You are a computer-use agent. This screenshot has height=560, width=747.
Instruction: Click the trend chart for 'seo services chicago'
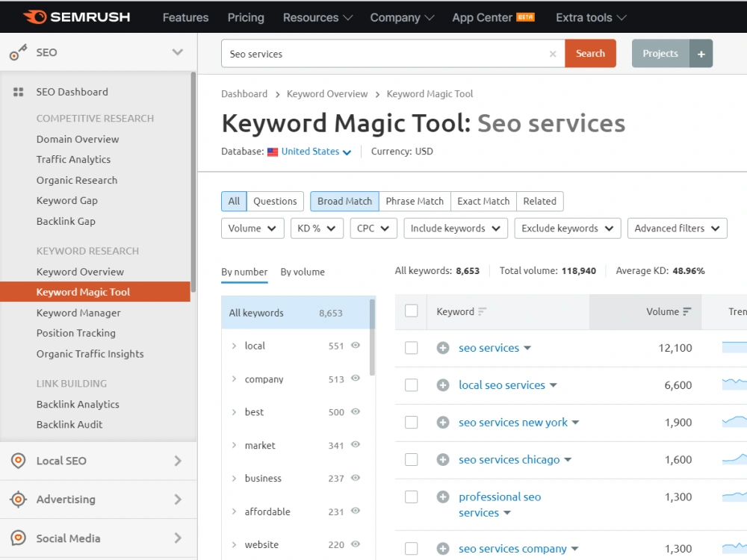point(734,459)
